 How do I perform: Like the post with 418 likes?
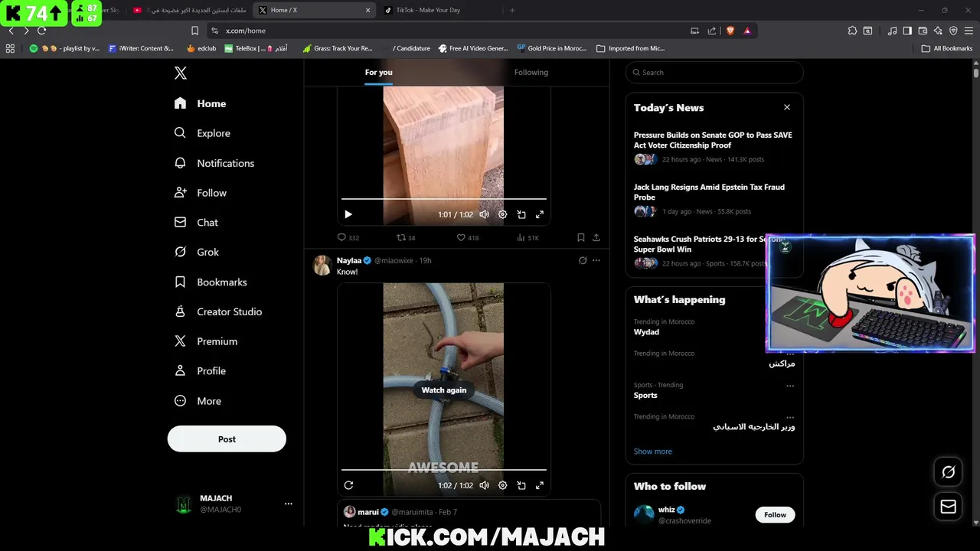467,237
